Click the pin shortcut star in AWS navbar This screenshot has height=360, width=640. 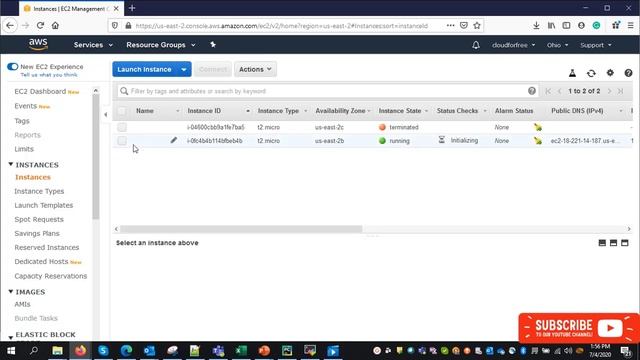point(213,44)
